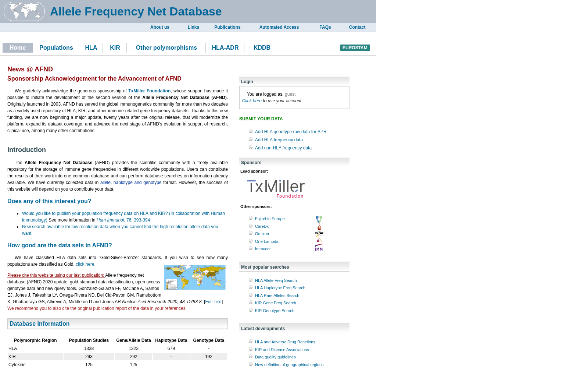Open Data quality guidelines link
Screen dimensions: 588x368
(x=275, y=357)
